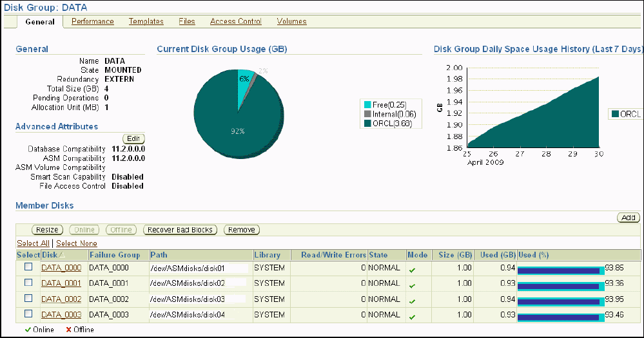Viewport: 644px width, 338px height.
Task: Click the green Mode checkmark for DATA_0003
Action: pos(413,317)
